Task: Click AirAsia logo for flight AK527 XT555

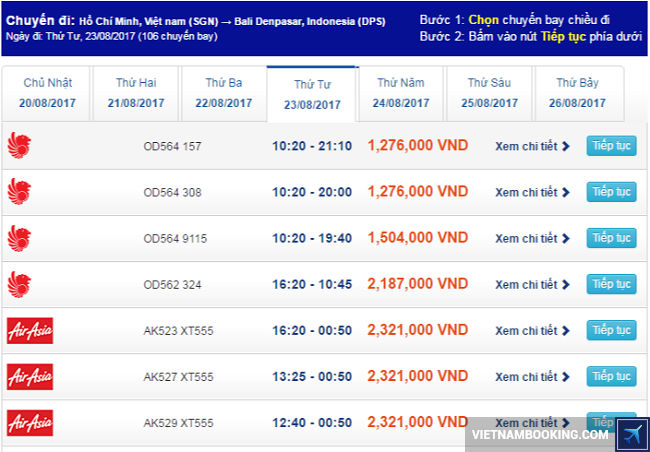Action: (x=30, y=377)
